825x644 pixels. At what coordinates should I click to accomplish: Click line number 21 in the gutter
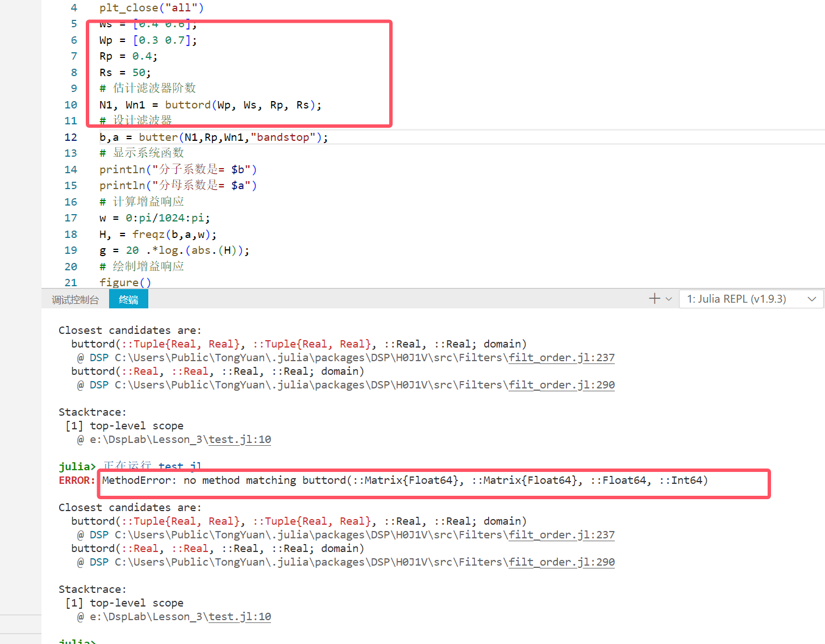coord(70,283)
